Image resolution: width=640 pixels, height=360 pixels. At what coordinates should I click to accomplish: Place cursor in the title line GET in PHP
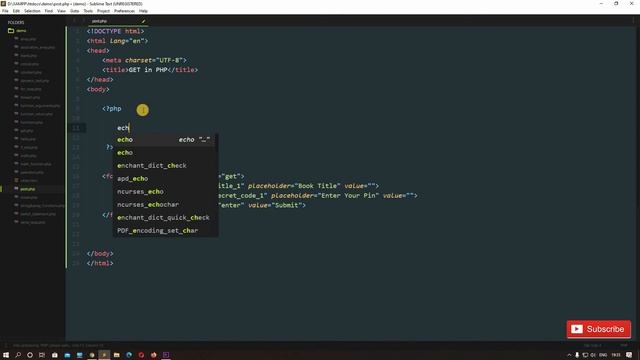(150, 70)
